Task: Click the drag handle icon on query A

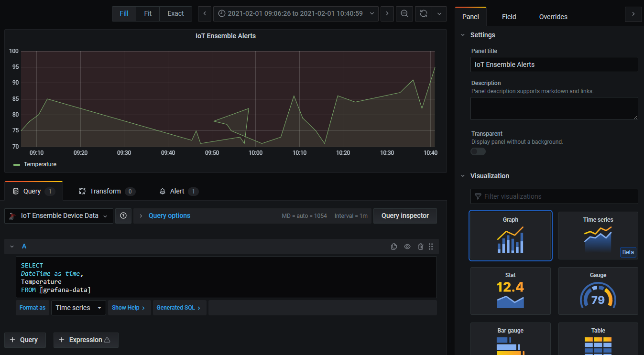Action: (x=431, y=247)
